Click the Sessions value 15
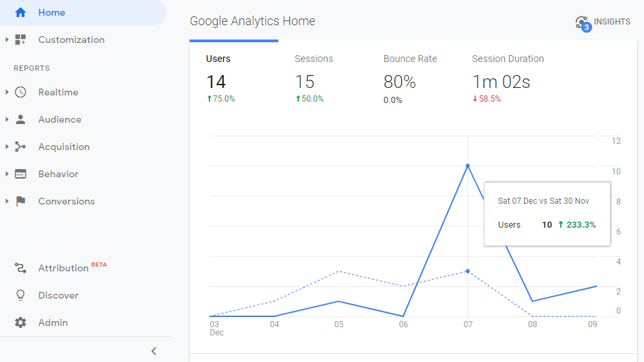 tap(305, 82)
